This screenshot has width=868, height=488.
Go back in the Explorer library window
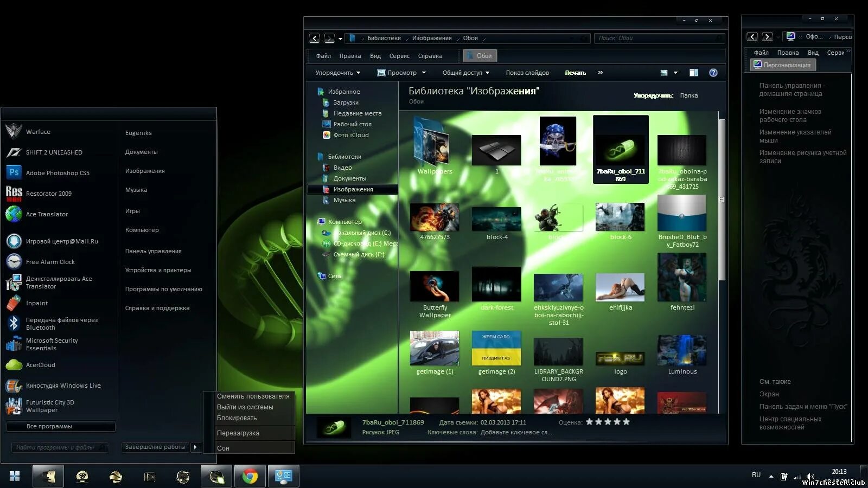[x=315, y=38]
